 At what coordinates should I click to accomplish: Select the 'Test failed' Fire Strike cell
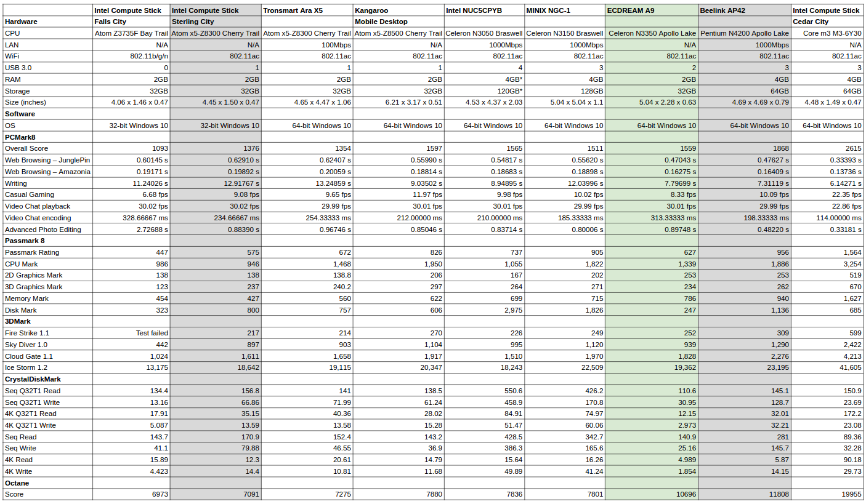coord(131,333)
